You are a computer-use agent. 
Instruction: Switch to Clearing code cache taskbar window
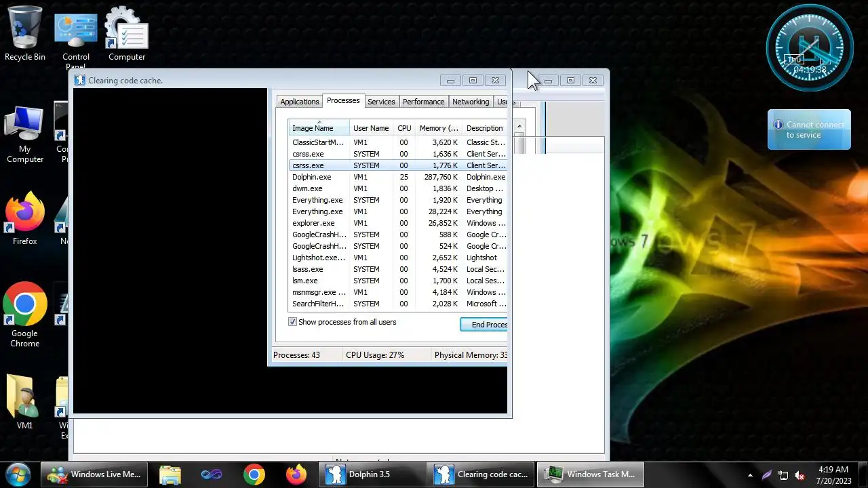(x=481, y=474)
